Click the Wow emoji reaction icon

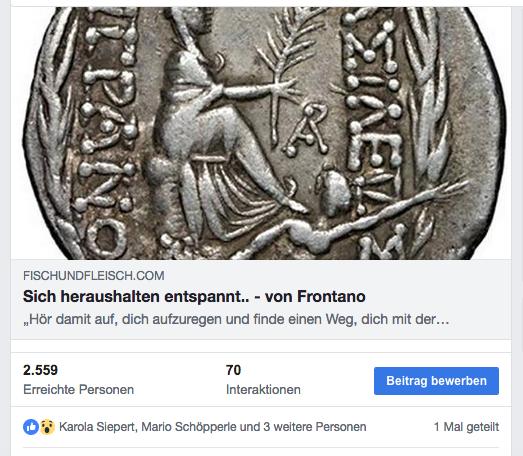[x=48, y=427]
